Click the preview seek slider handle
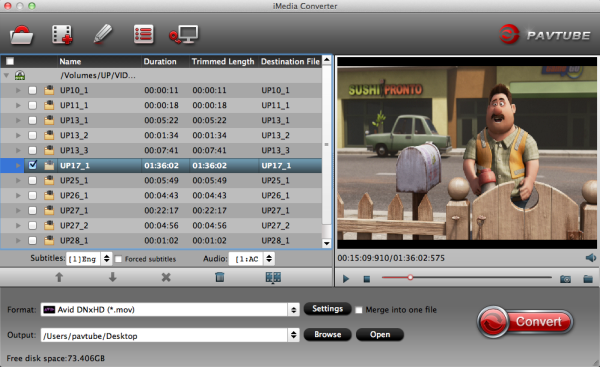This screenshot has height=367, width=600. click(x=410, y=277)
